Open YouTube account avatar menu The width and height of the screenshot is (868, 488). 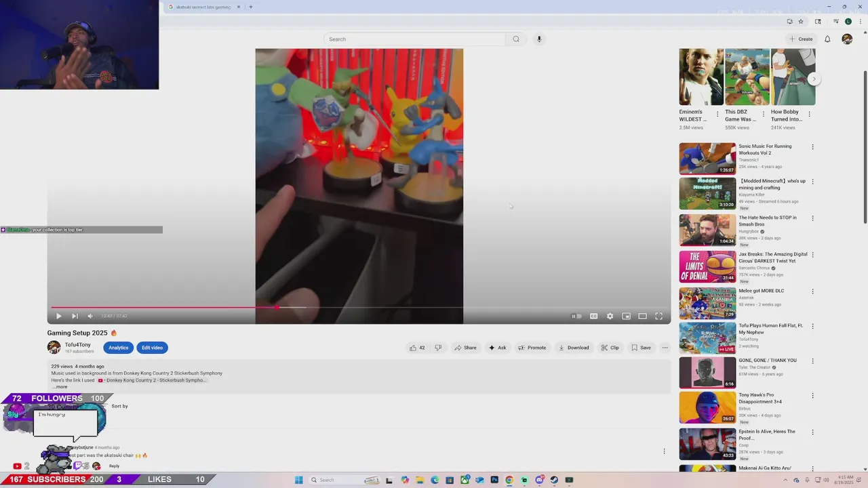point(847,39)
